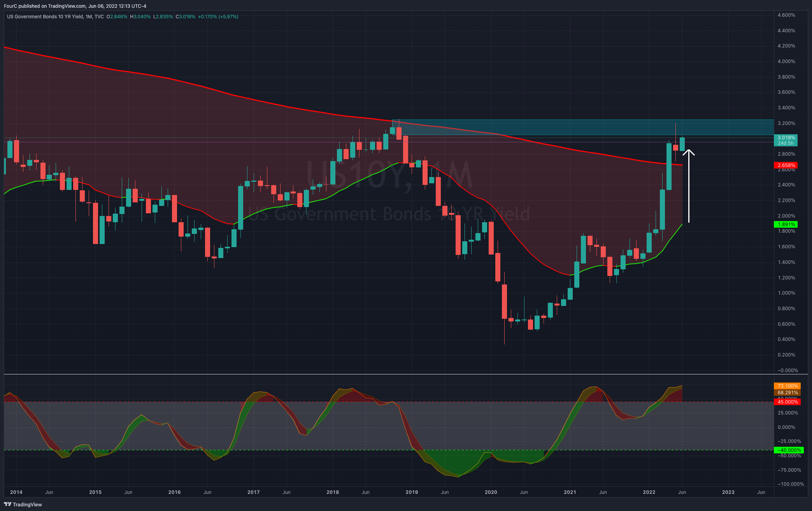Click the 2019 time axis label
Viewport: 812px width, 511px height.
(x=412, y=492)
